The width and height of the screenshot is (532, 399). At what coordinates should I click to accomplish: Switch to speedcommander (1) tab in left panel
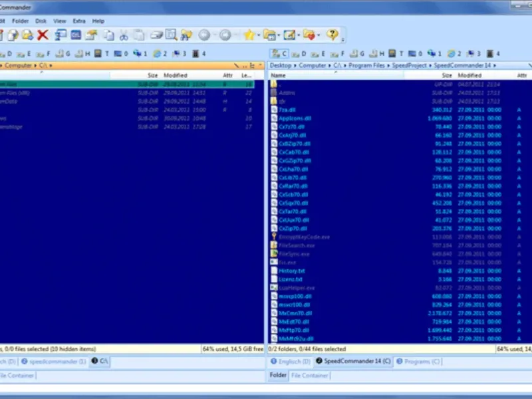point(54,361)
